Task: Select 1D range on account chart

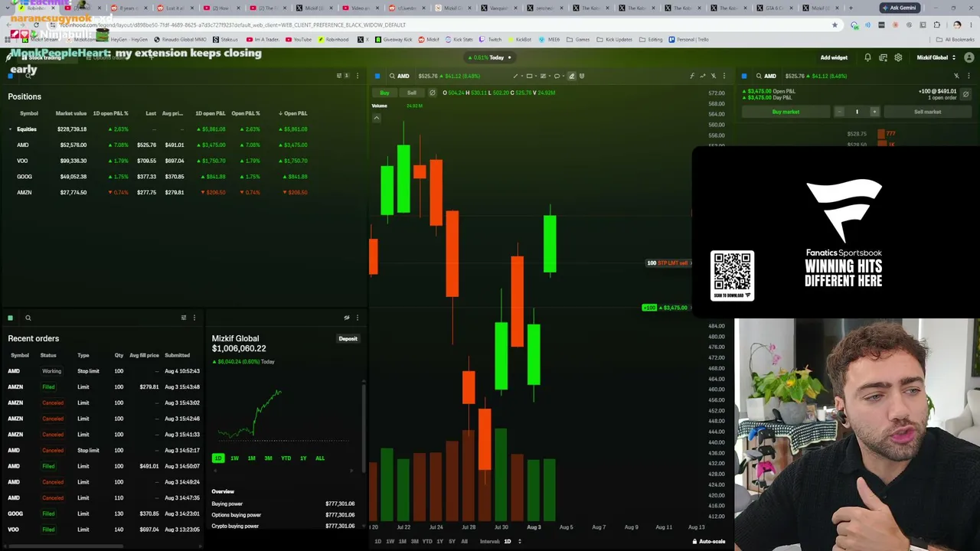Action: [x=218, y=458]
